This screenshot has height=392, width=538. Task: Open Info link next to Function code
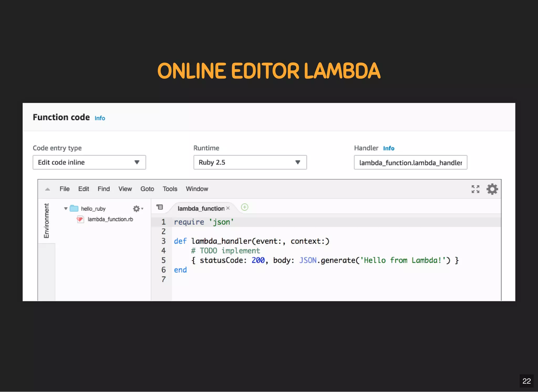100,118
